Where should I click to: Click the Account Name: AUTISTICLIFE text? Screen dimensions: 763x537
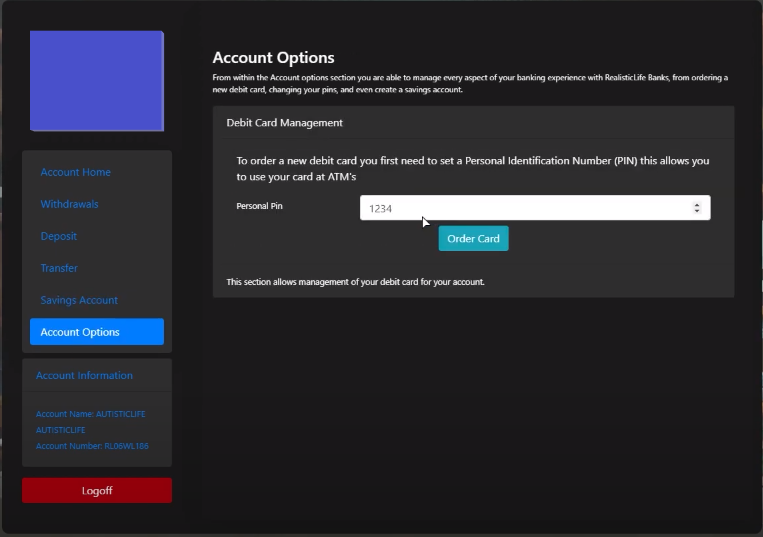coord(91,422)
